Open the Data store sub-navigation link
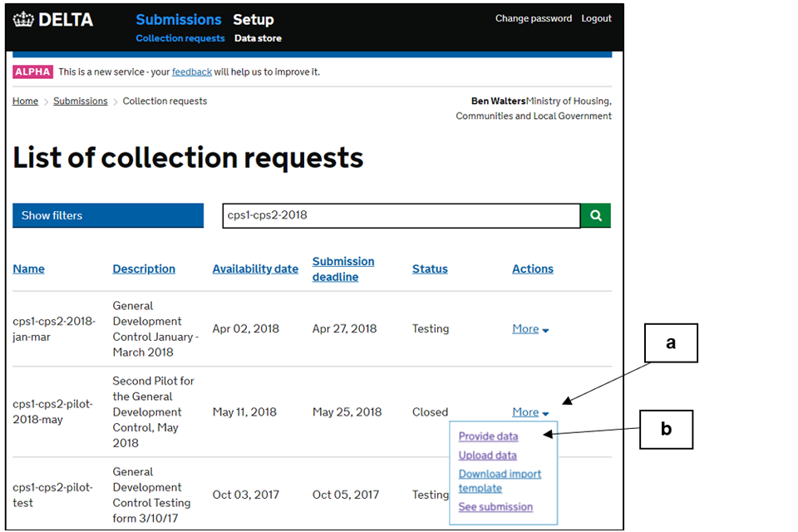The width and height of the screenshot is (798, 532). (258, 38)
